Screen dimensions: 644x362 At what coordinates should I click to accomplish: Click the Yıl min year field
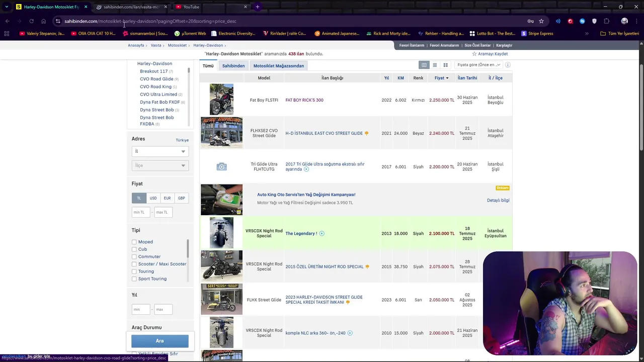[141, 309]
